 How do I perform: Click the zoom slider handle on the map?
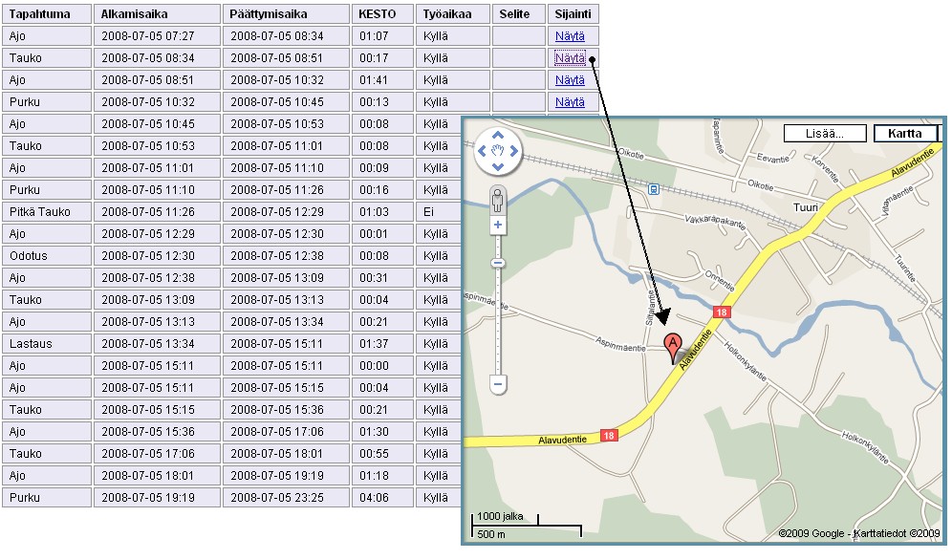coord(498,264)
